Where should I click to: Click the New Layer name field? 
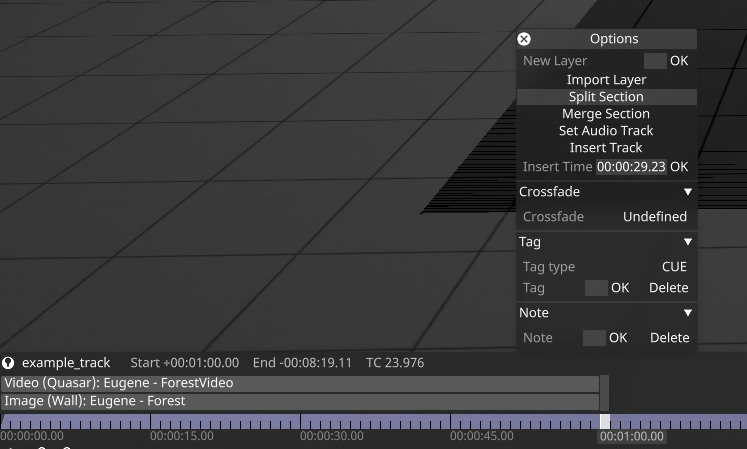(655, 61)
